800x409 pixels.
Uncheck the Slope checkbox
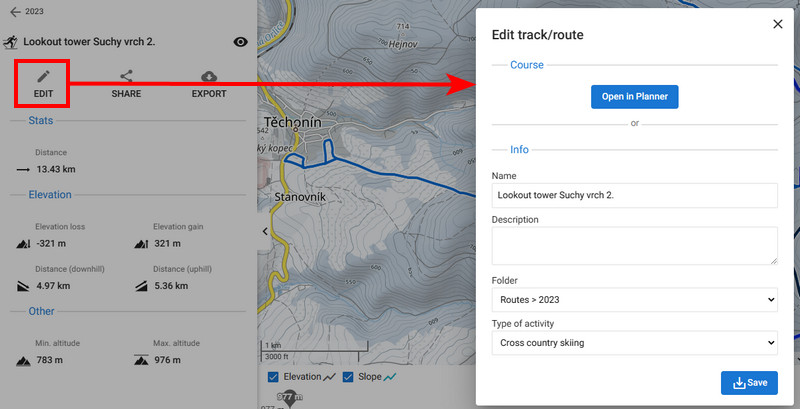tap(348, 377)
